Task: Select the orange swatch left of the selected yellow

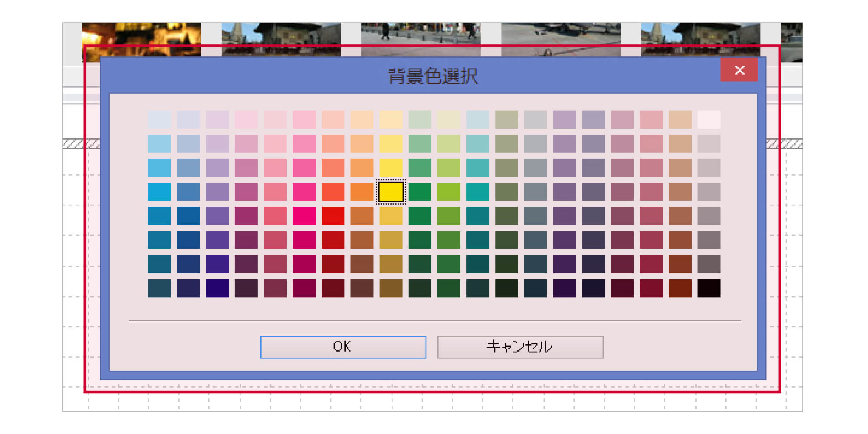Action: coord(362,192)
